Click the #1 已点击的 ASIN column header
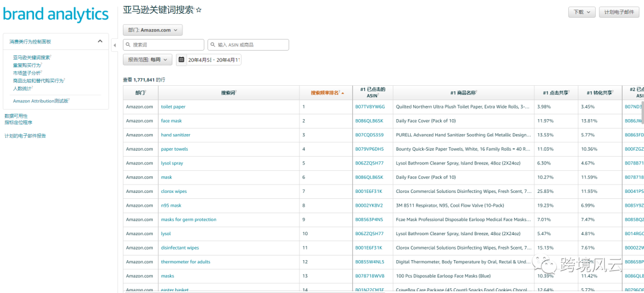Screen dimensions: 644x293 373,92
